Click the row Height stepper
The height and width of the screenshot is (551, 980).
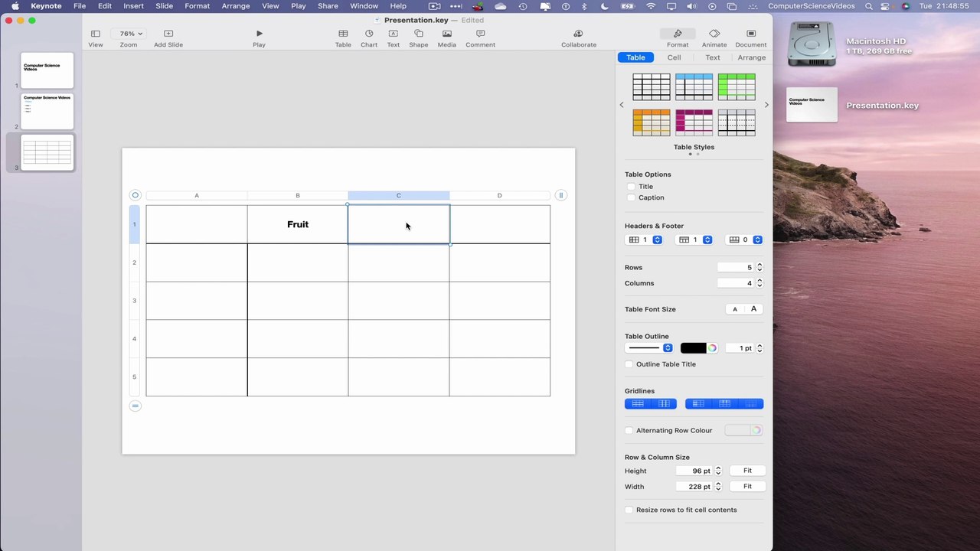718,471
